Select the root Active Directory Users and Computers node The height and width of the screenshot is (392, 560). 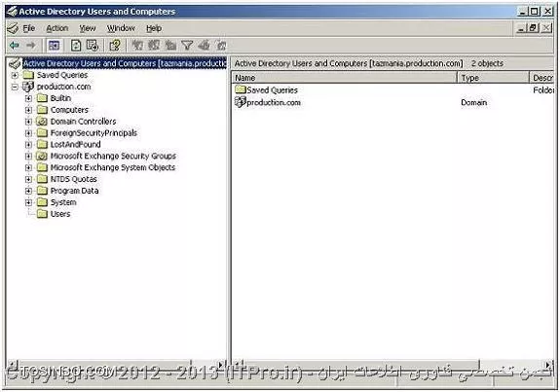click(125, 63)
